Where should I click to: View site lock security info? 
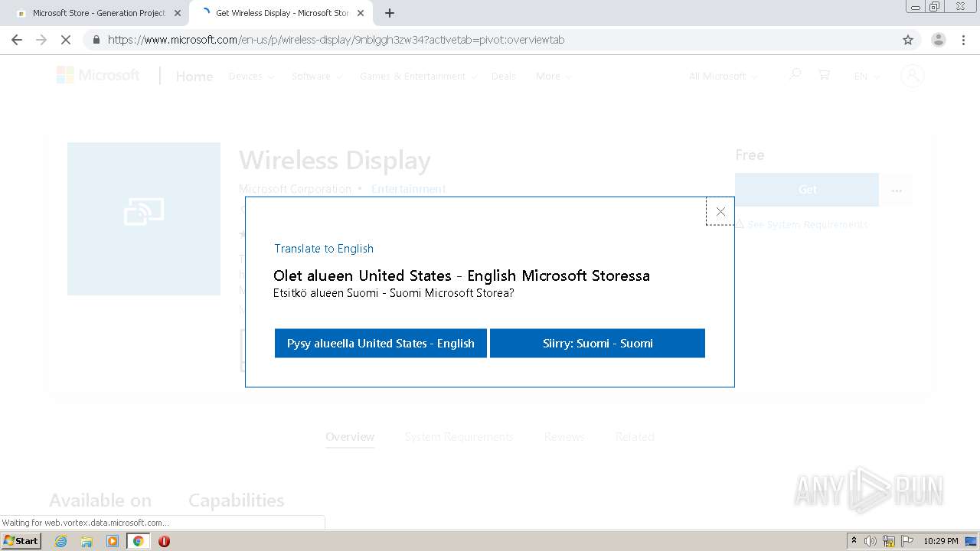click(96, 40)
